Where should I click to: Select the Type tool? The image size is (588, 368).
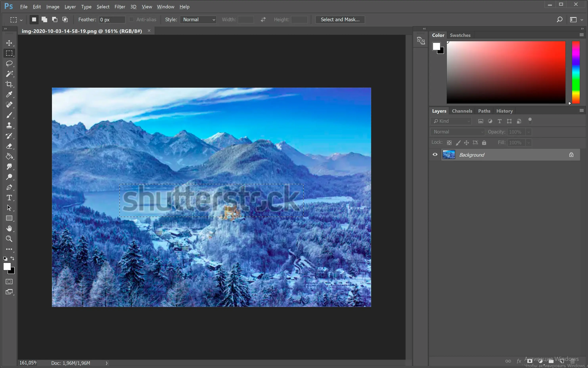tap(9, 197)
